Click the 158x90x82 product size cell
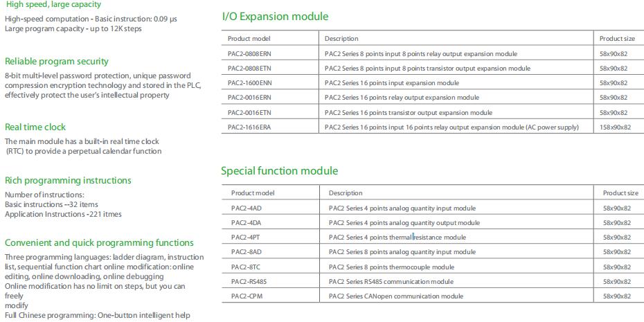Image resolution: width=644 pixels, height=322 pixels. pyautogui.click(x=615, y=127)
